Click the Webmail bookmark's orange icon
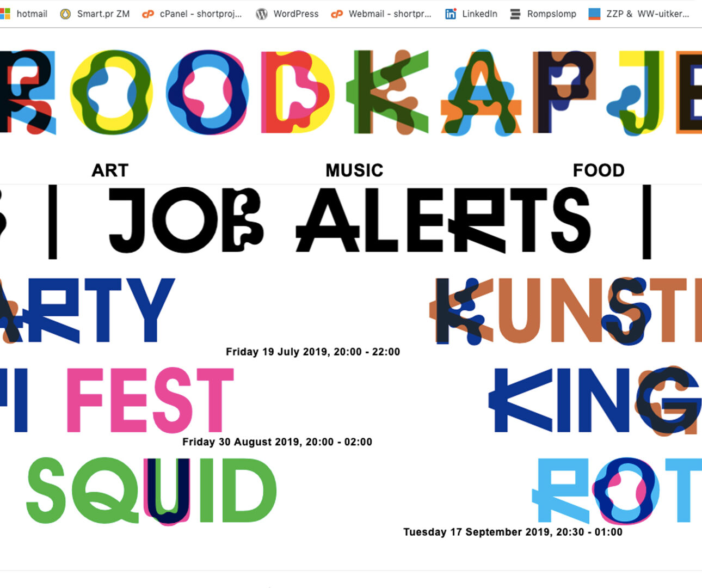This screenshot has width=702, height=588. tap(337, 14)
